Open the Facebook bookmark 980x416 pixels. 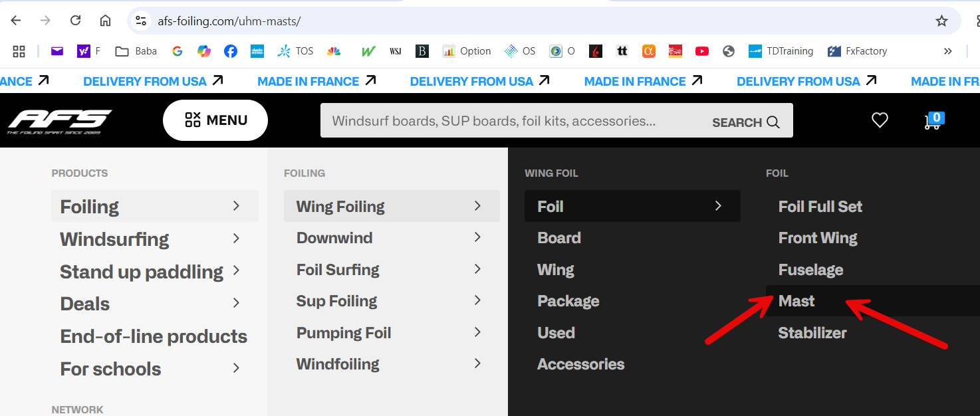(231, 51)
